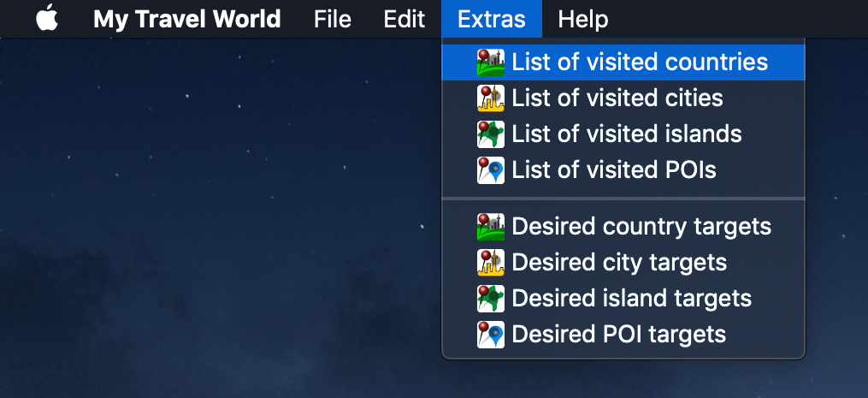This screenshot has height=398, width=868.
Task: Click the Desired island targets green icon
Action: tap(491, 298)
